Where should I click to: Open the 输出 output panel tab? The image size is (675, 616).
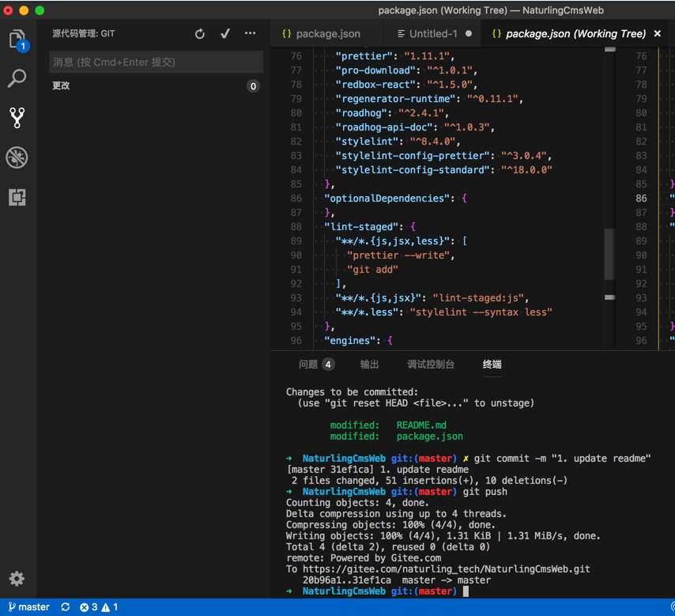pyautogui.click(x=369, y=365)
